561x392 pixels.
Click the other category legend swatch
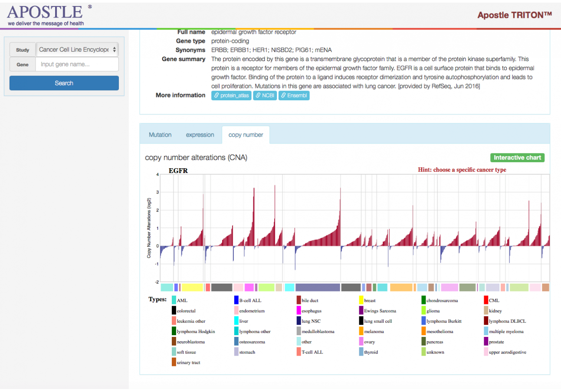[x=299, y=342]
